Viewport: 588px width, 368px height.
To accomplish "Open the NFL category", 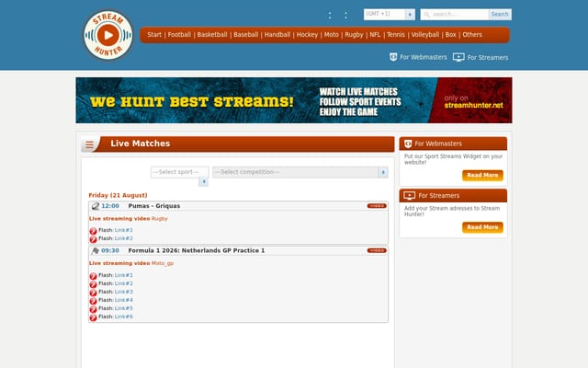I will click(x=375, y=35).
